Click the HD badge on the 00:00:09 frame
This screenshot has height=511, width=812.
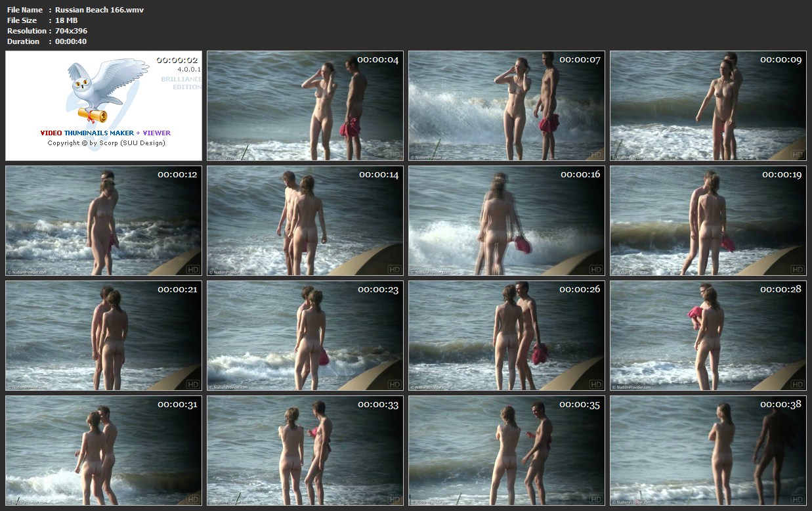click(798, 155)
